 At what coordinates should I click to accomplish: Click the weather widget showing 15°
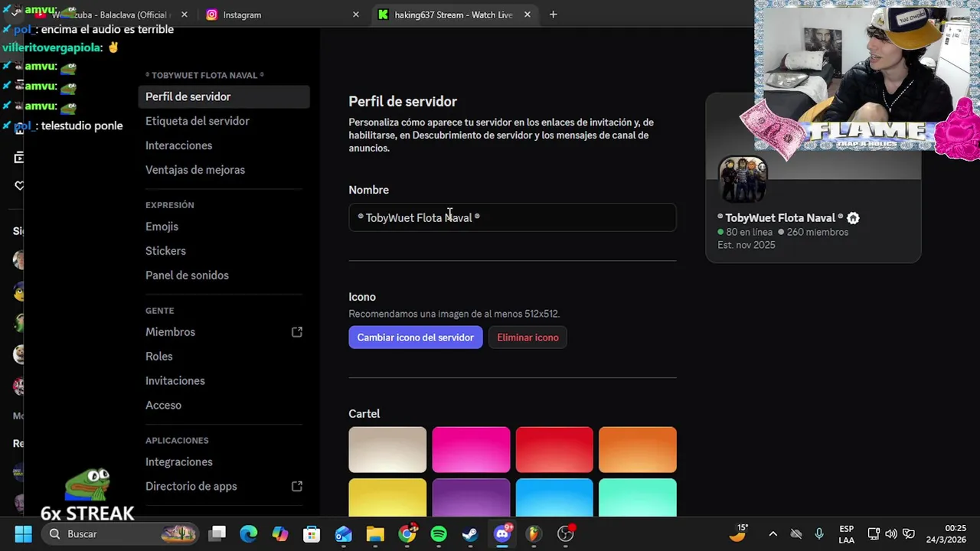tap(738, 533)
